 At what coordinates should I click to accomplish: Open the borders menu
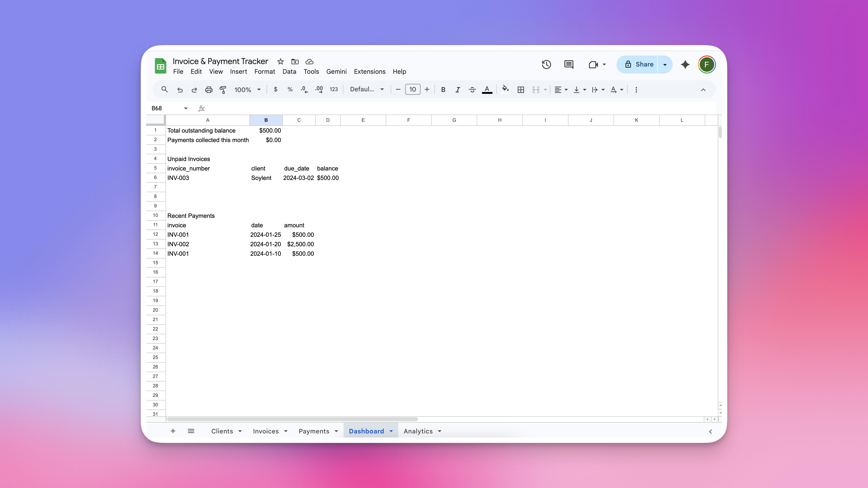tap(521, 90)
